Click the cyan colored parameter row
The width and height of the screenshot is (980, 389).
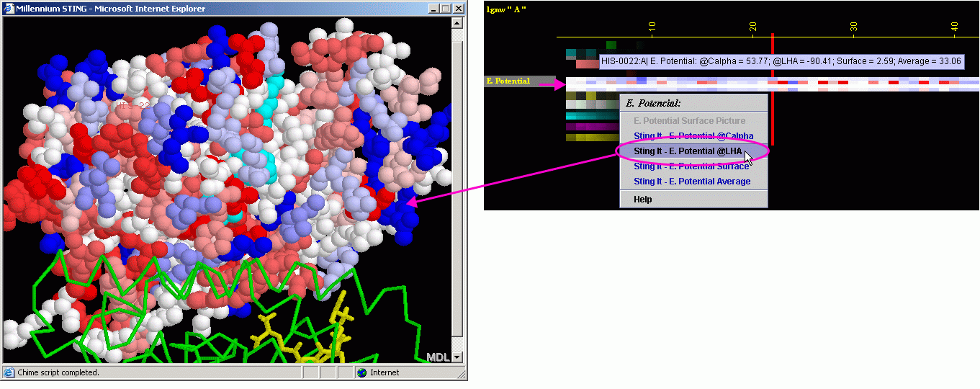(593, 115)
